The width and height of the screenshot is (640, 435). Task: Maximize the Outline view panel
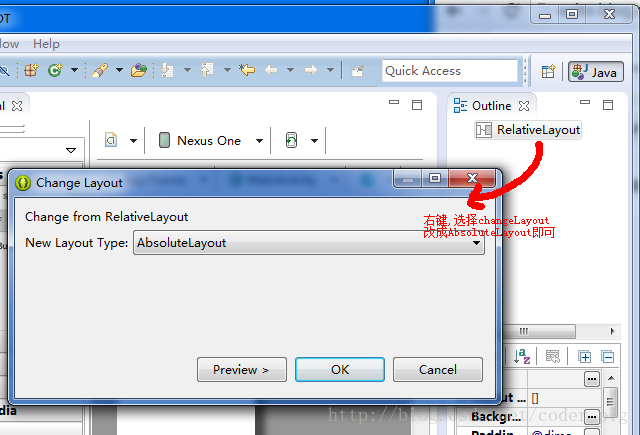click(608, 105)
